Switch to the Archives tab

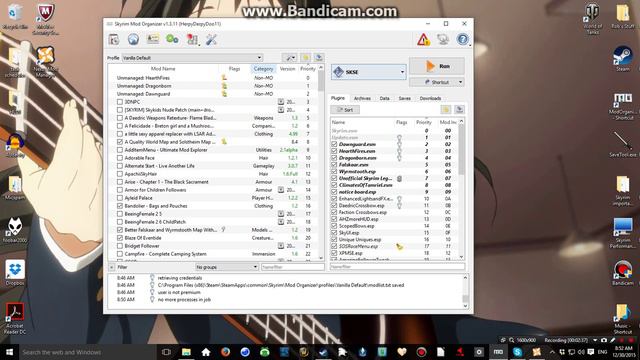tap(362, 98)
